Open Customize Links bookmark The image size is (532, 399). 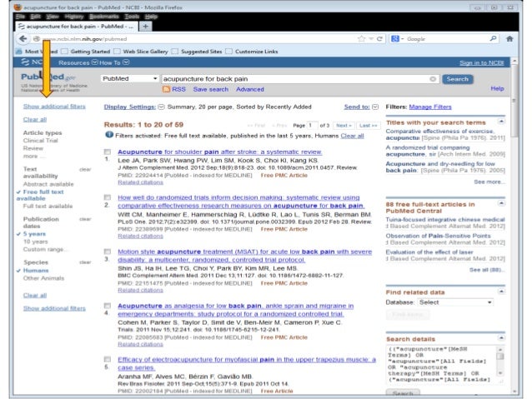[253, 52]
